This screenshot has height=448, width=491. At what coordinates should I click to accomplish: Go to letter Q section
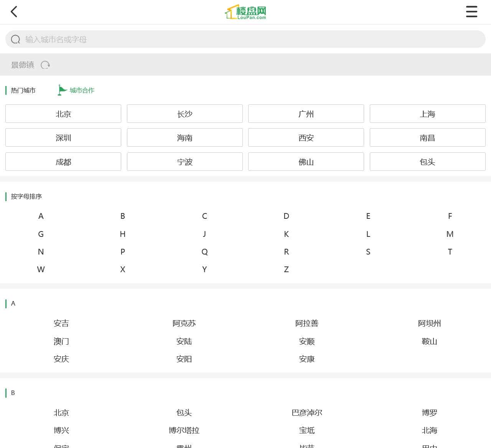204,252
